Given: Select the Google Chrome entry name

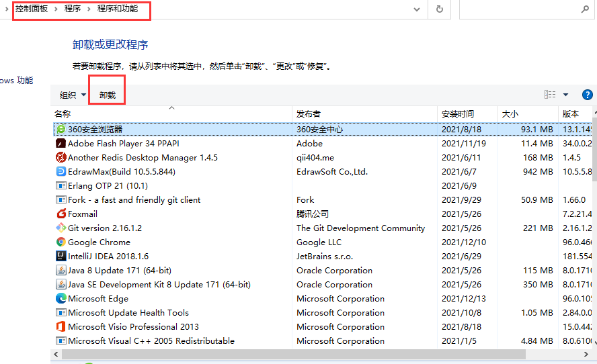Looking at the screenshot, I should point(99,242).
